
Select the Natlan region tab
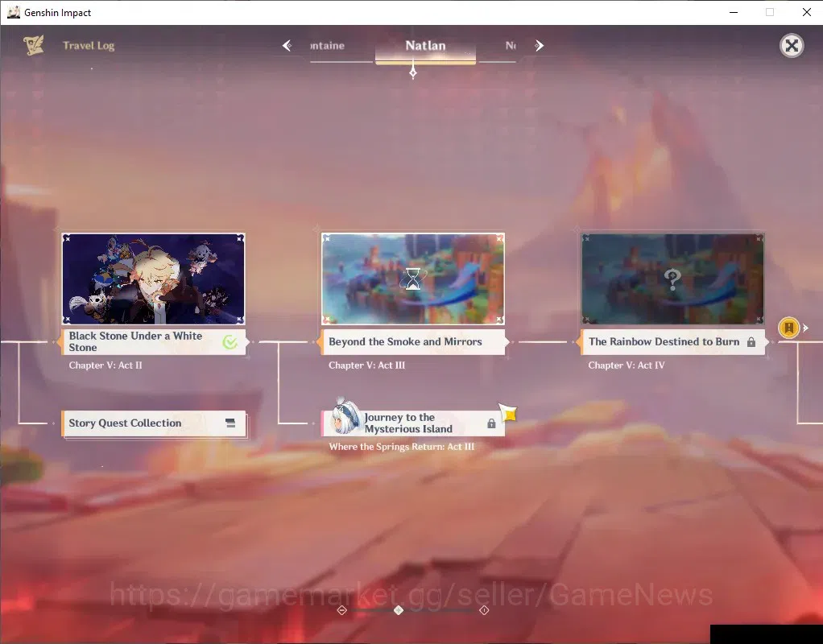426,46
